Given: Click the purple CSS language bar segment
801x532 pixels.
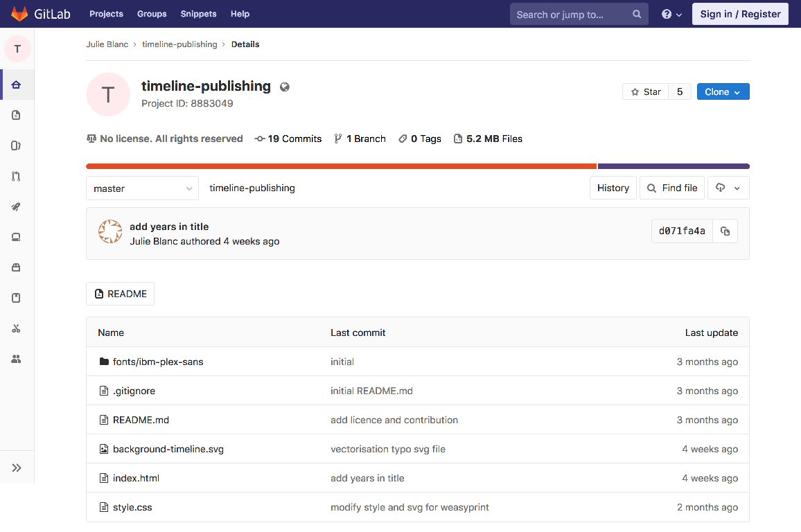Looking at the screenshot, I should [x=674, y=166].
